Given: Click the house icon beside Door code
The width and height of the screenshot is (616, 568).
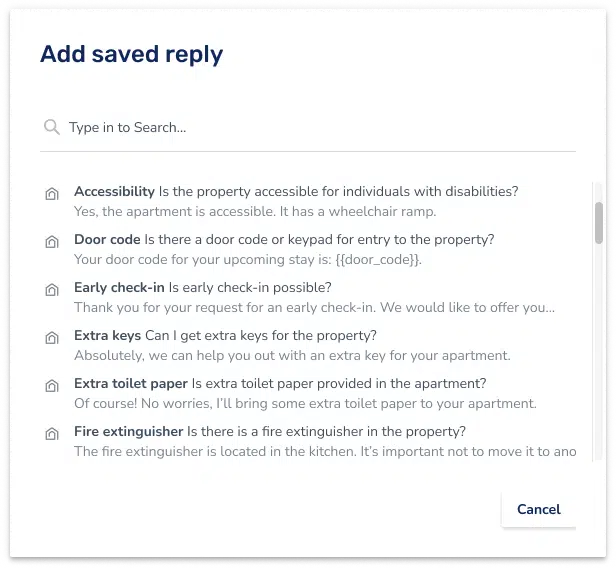Looking at the screenshot, I should 52,241.
